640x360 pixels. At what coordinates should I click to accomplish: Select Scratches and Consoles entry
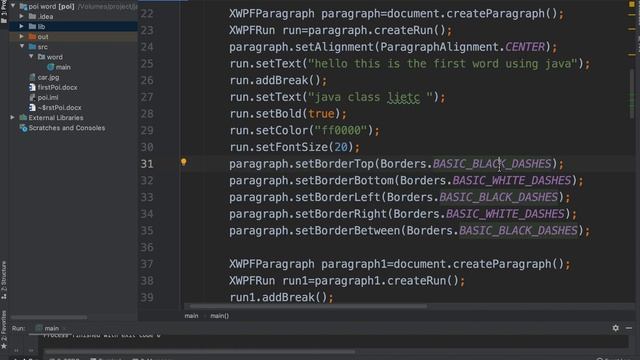pyautogui.click(x=67, y=128)
